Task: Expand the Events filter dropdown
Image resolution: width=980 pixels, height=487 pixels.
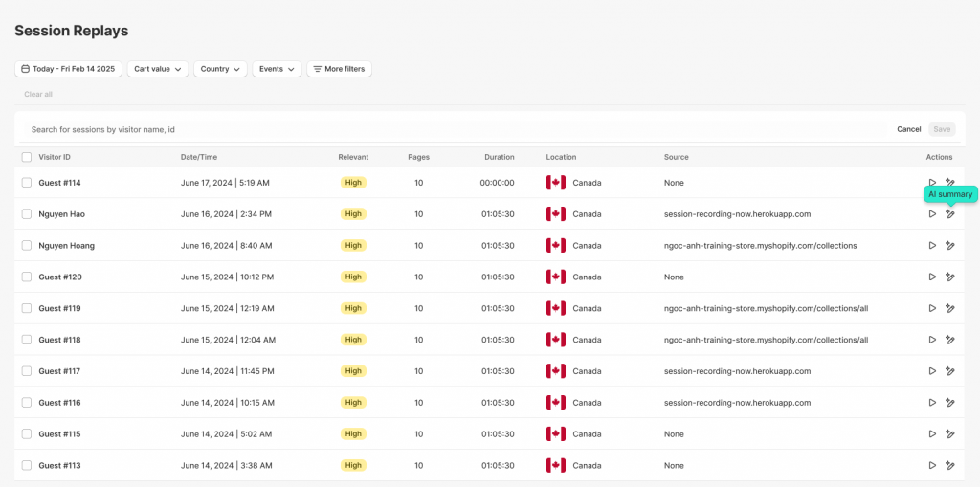Action: coord(277,69)
